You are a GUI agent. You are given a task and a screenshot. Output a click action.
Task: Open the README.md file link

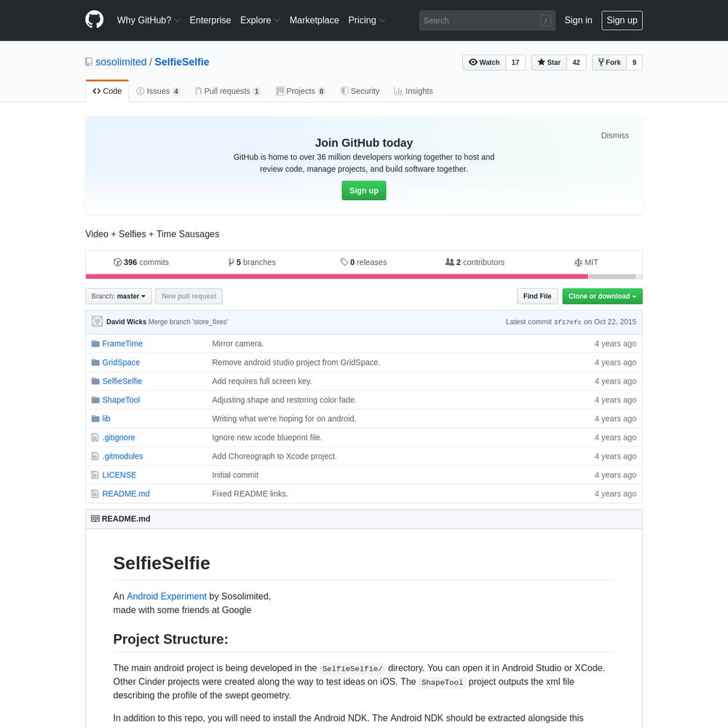(126, 494)
